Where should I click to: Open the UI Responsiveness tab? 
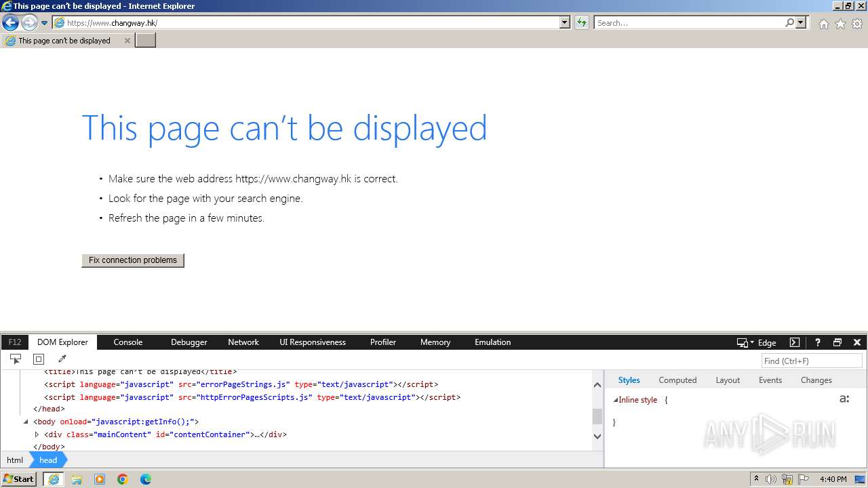click(313, 342)
